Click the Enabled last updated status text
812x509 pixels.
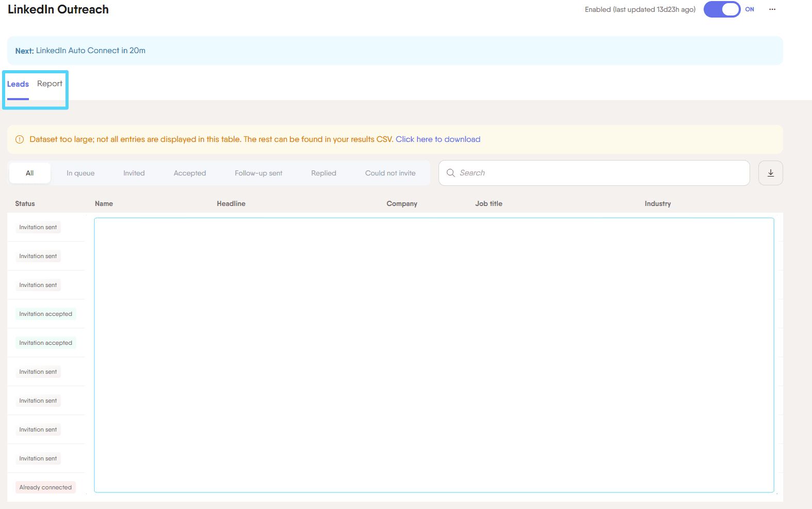click(x=640, y=9)
